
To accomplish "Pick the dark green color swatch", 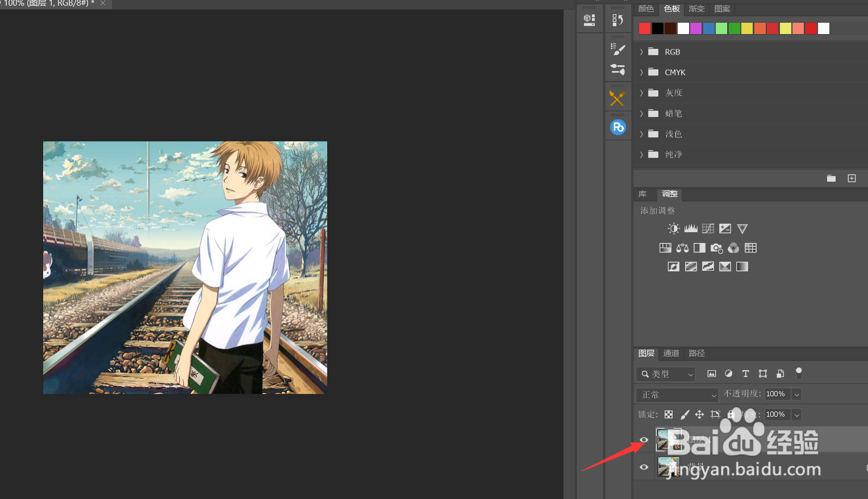I will coord(734,28).
